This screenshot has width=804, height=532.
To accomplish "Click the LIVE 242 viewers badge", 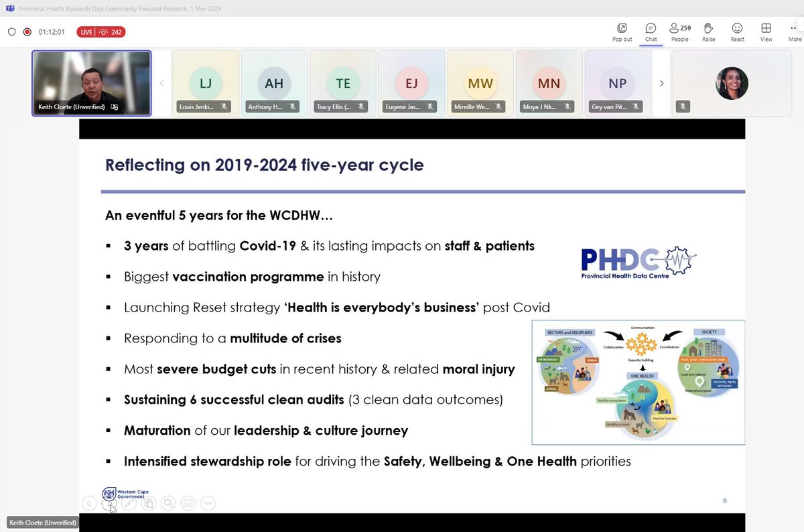I will (100, 31).
